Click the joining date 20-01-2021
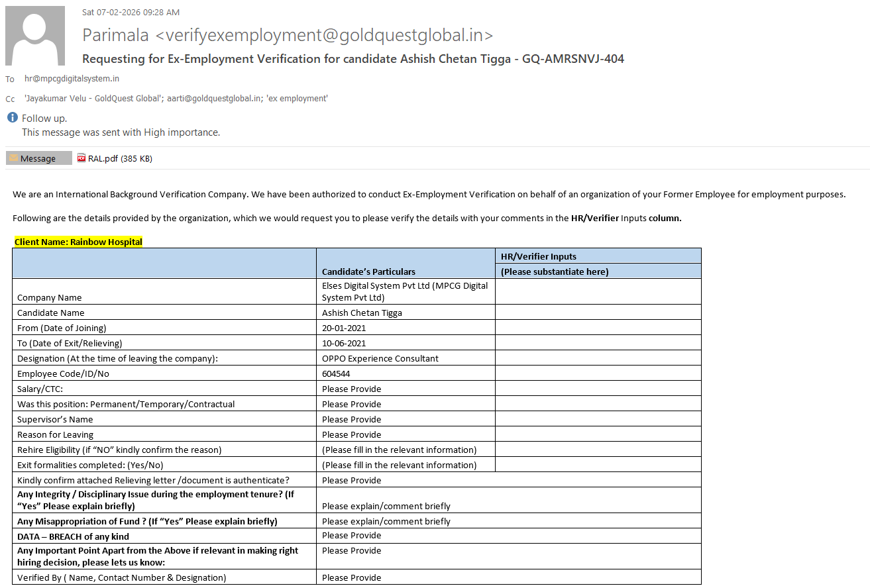This screenshot has width=870, height=588. [344, 328]
